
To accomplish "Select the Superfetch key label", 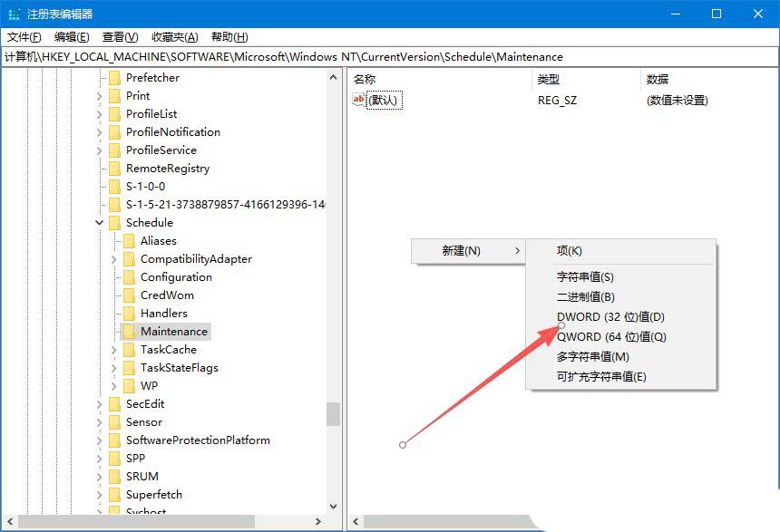I will tap(154, 495).
